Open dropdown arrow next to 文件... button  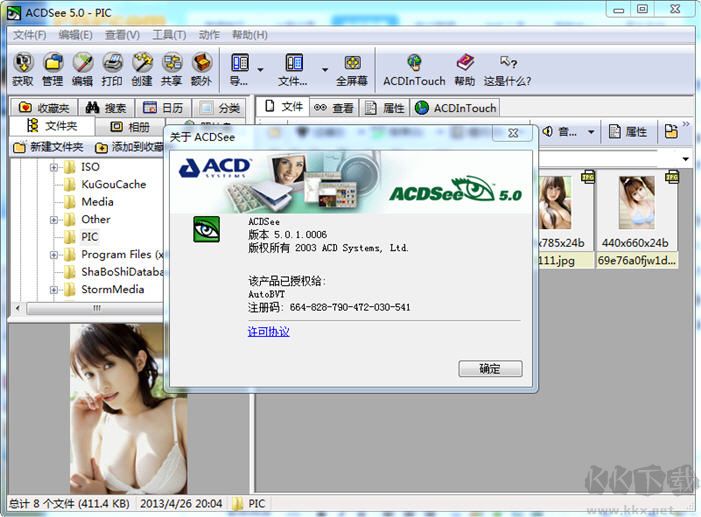(x=325, y=69)
